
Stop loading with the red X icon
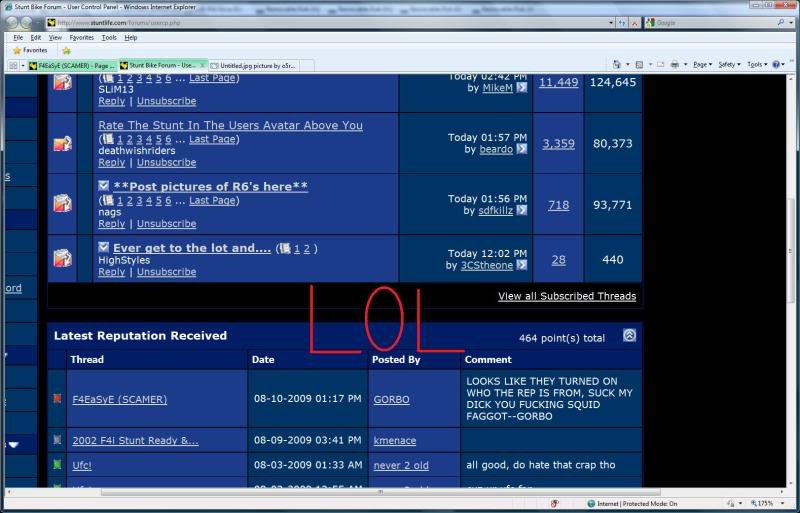pos(634,23)
